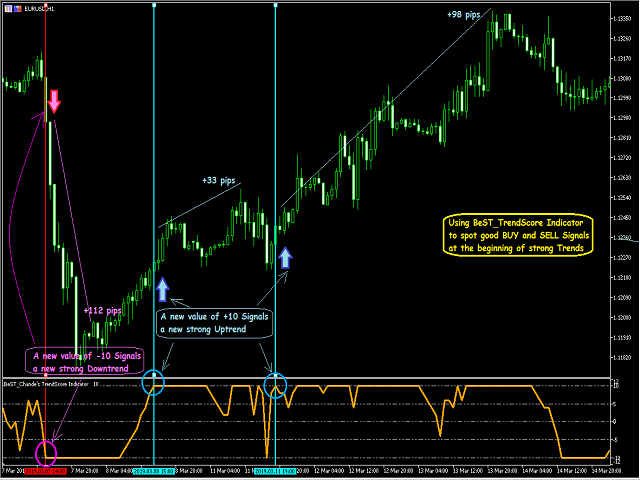Viewport: 640px width, 480px height.
Task: Open the depth of market icon
Action: tap(18, 9)
